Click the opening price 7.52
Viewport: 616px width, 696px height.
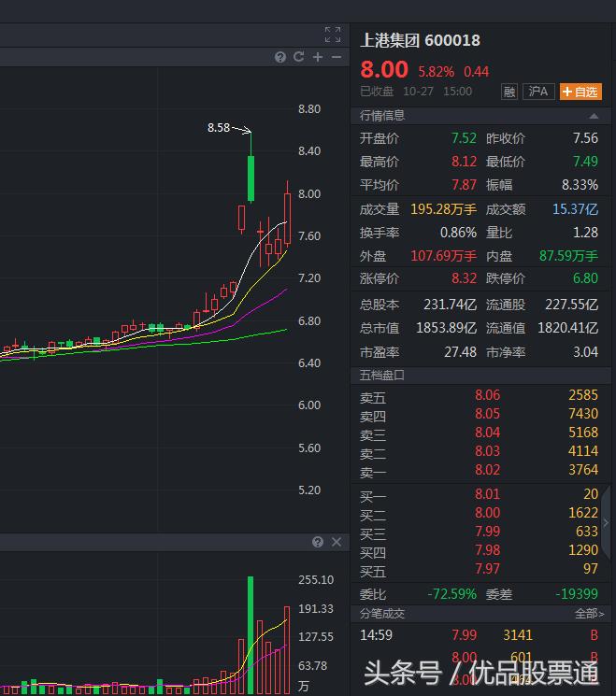[464, 138]
